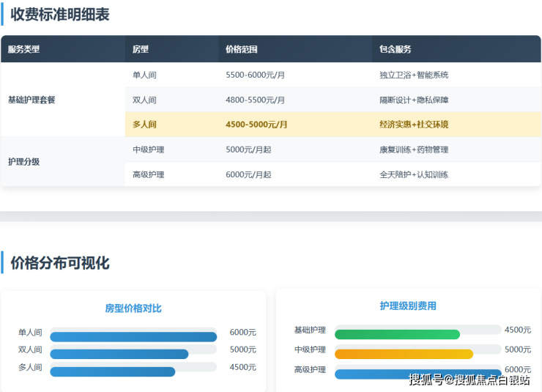Image resolution: width=542 pixels, height=392 pixels.
Task: Click the 服务类型 column header
Action: (x=24, y=50)
